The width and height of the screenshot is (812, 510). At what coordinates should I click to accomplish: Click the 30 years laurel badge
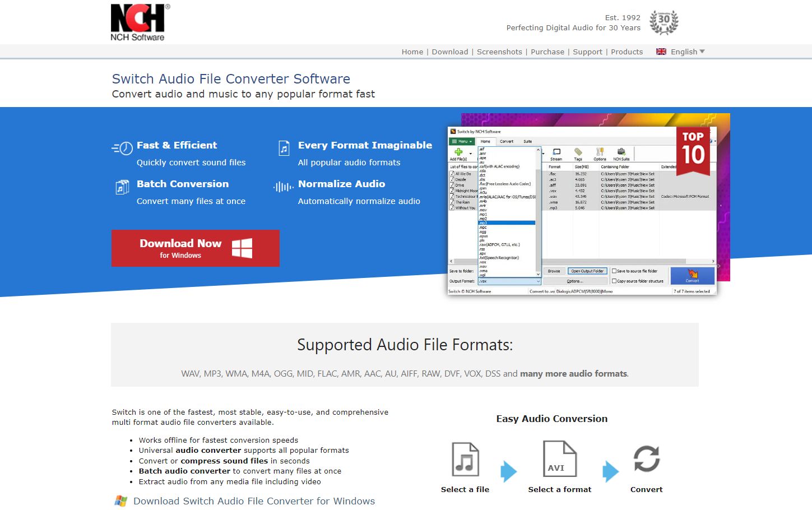coord(663,22)
